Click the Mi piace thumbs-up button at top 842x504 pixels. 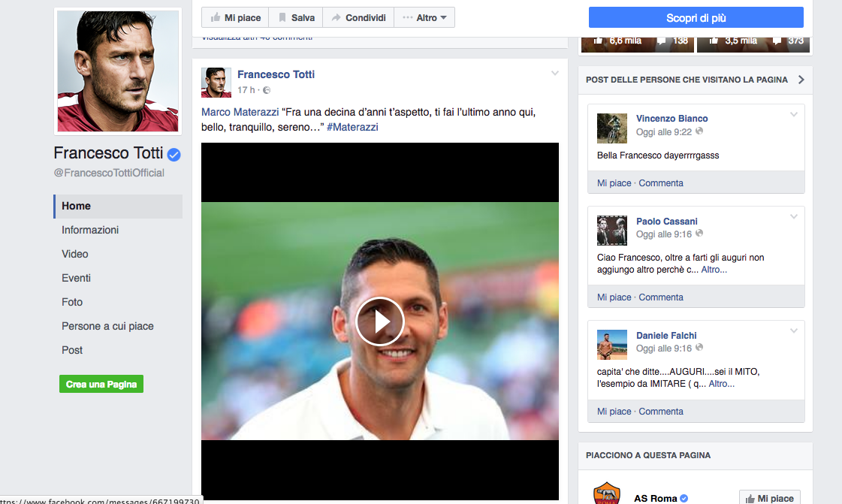pyautogui.click(x=235, y=18)
